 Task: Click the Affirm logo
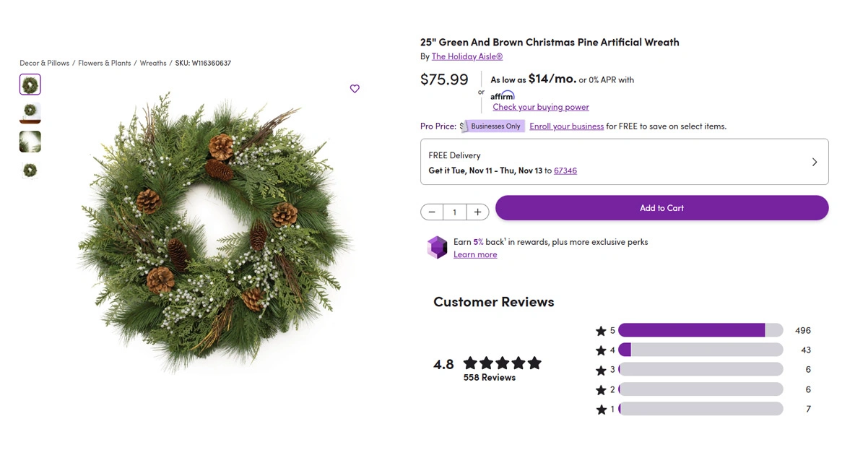pos(502,95)
